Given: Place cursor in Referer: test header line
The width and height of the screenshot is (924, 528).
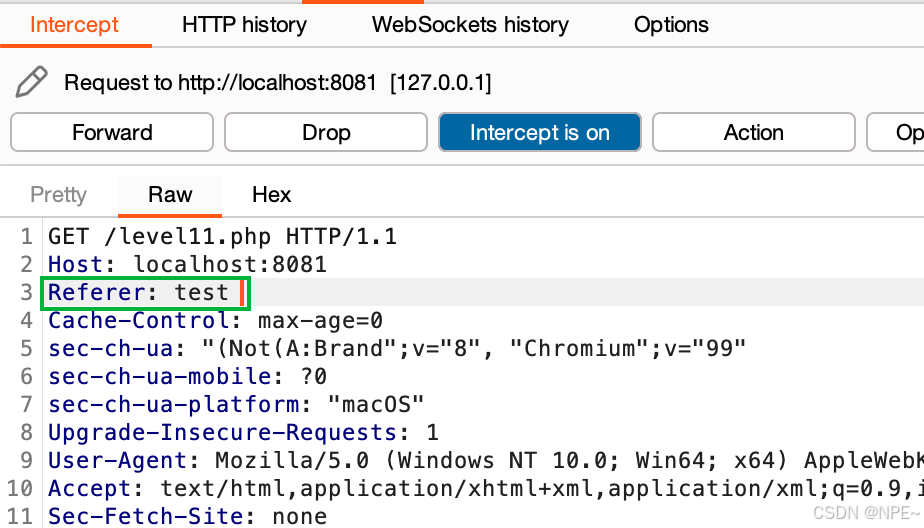Looking at the screenshot, I should click(138, 292).
